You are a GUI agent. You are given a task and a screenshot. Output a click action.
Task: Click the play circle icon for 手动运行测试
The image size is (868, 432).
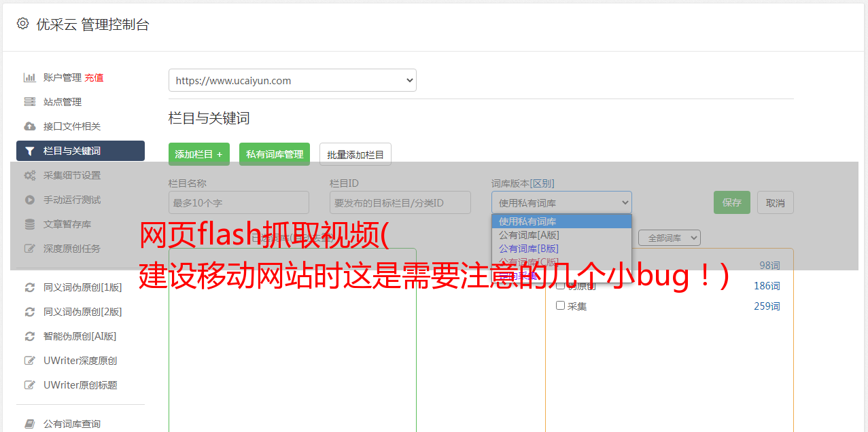click(x=30, y=200)
